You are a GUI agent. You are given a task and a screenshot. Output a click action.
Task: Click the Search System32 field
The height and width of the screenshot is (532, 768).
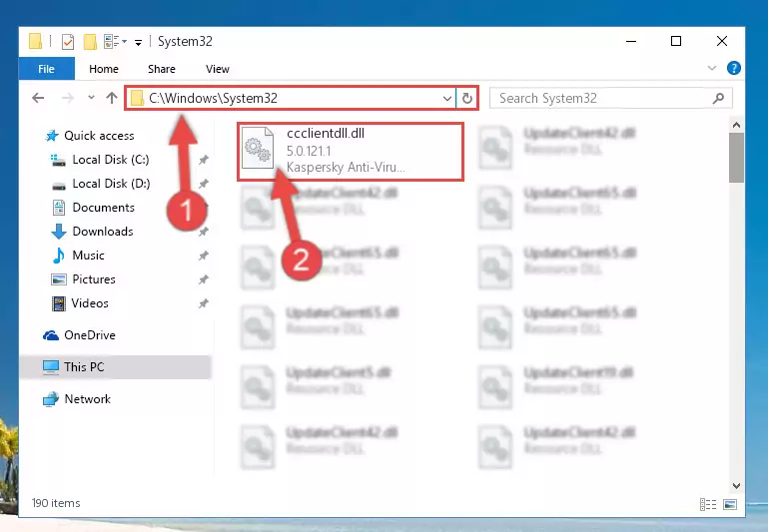click(611, 99)
